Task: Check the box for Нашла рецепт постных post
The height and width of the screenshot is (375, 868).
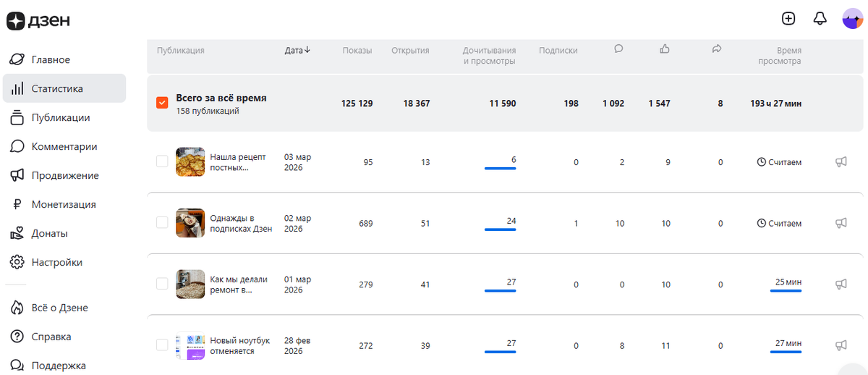Action: click(x=163, y=162)
